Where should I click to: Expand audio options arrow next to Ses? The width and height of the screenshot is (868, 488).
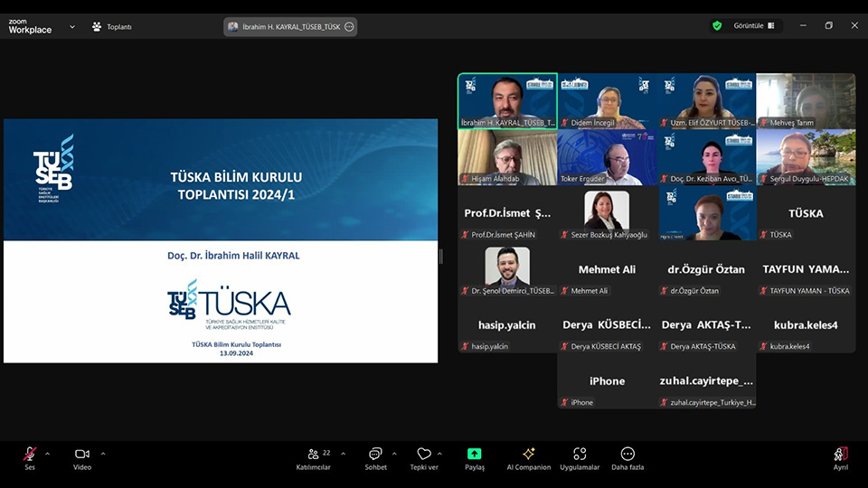47,454
